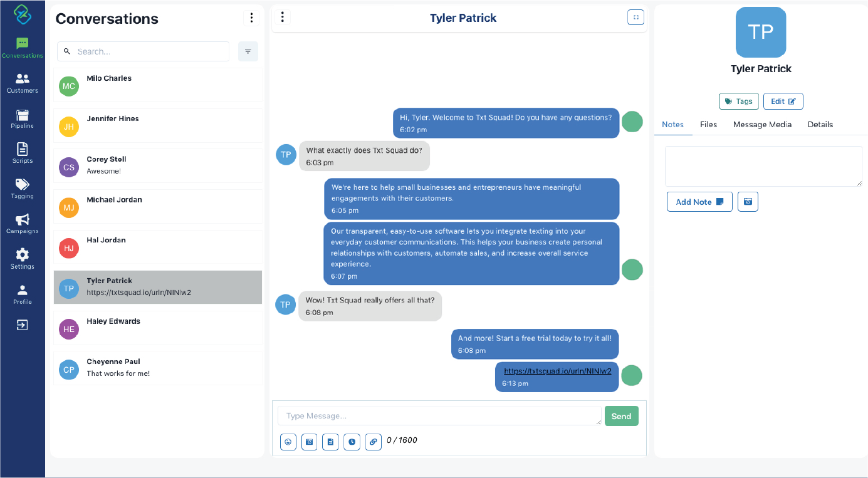Open the Conversations three-dot menu
Viewport: 868px width, 478px height.
pos(251,18)
